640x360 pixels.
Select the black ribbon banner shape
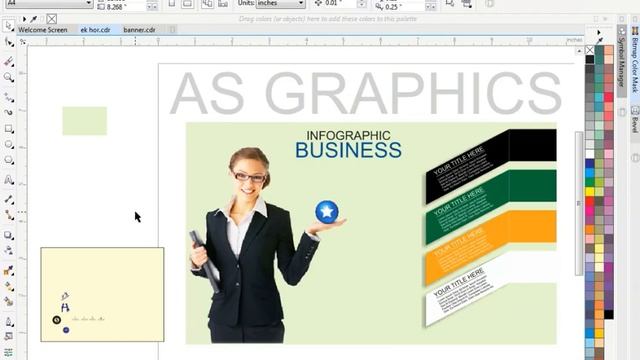pyautogui.click(x=491, y=166)
